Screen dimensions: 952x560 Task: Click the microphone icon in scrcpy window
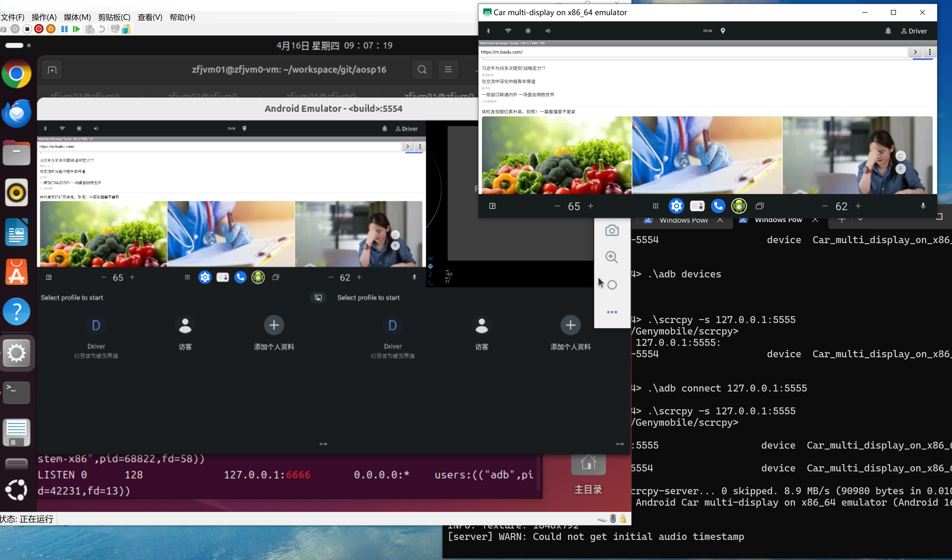click(923, 206)
